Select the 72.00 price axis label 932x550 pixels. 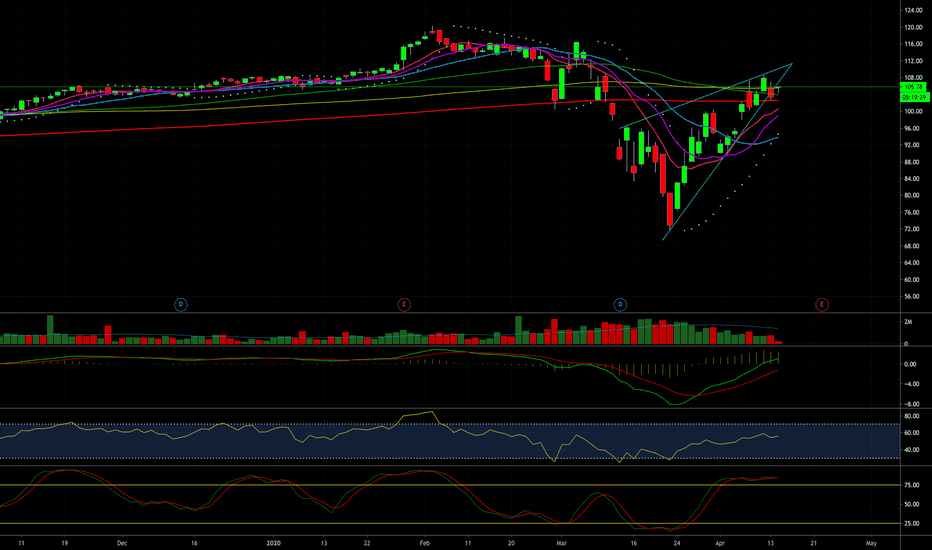point(912,229)
